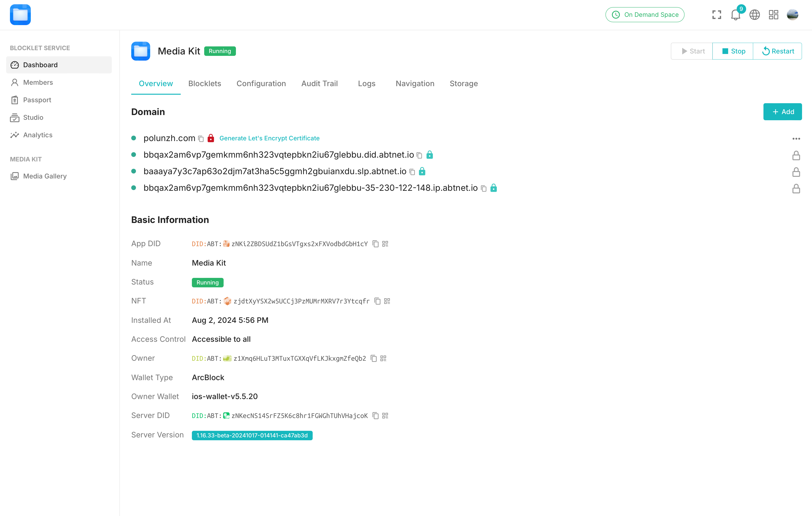Copy polunzh.com domain address
The image size is (812, 516).
tap(201, 139)
